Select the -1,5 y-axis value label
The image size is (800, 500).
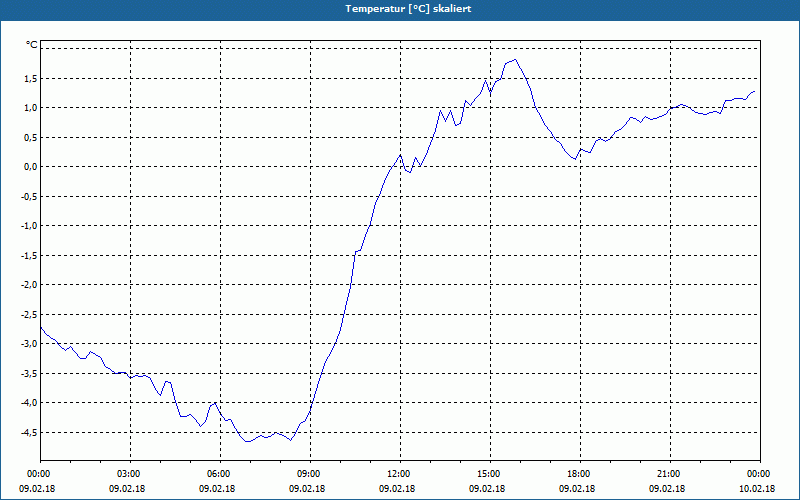(x=29, y=255)
